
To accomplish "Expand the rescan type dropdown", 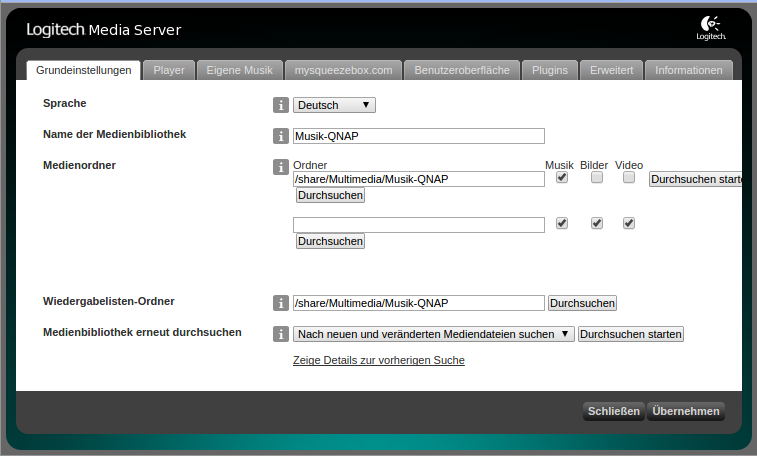I will (433, 334).
